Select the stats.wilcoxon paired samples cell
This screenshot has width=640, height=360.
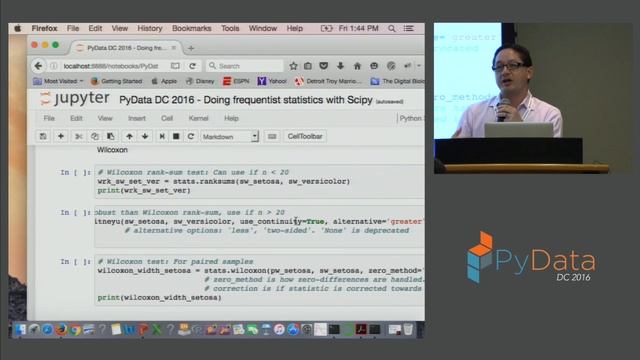point(260,280)
